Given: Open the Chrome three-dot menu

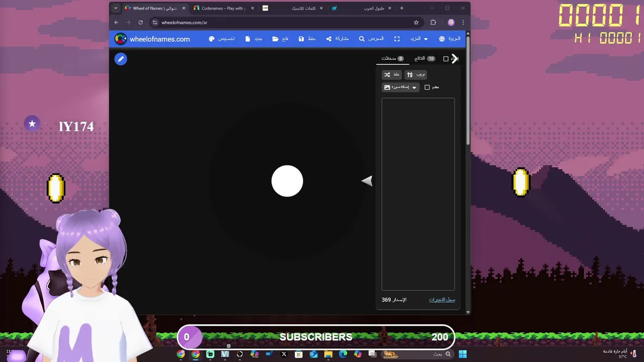Looking at the screenshot, I should coord(463,23).
